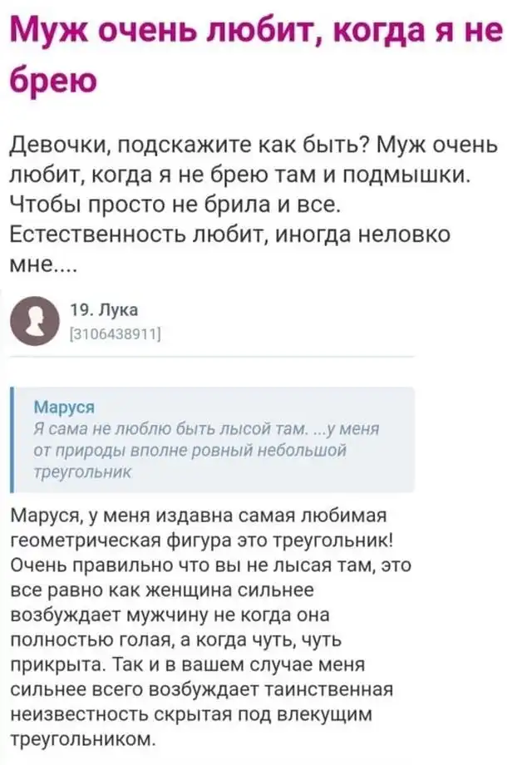Click the user ID 3106438911
Screen dimensions: 532x765
click(116, 333)
